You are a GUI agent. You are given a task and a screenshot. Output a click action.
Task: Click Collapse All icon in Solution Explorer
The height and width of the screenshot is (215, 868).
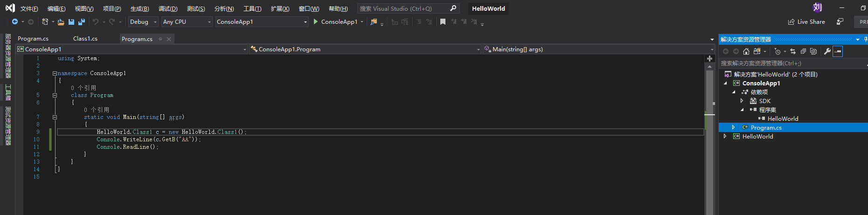click(x=803, y=51)
